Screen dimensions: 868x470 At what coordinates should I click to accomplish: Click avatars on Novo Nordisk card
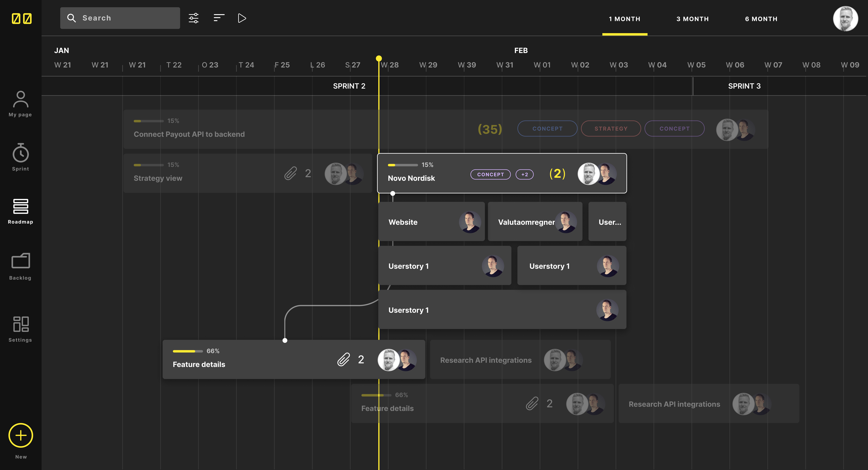click(x=597, y=174)
